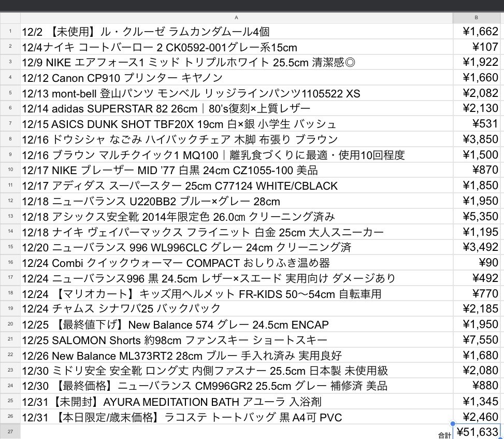
Task: Click ASICS DUNK SHOT TBF20X cell
Action: (237, 124)
